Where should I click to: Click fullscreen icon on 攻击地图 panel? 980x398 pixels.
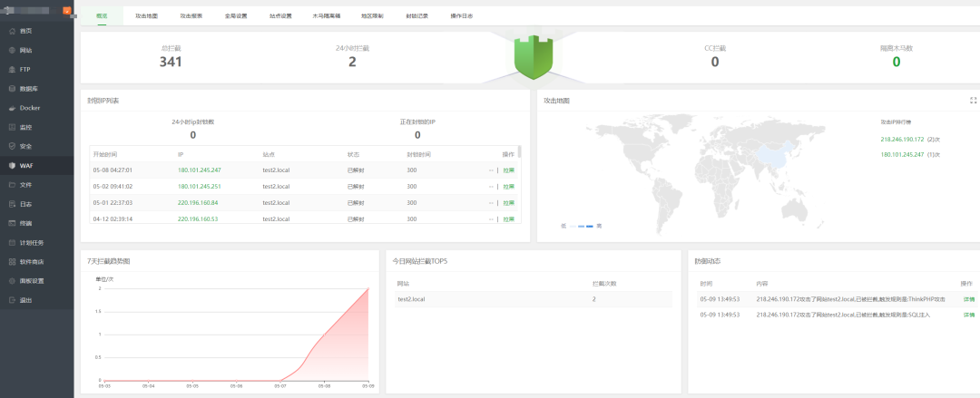tap(973, 101)
